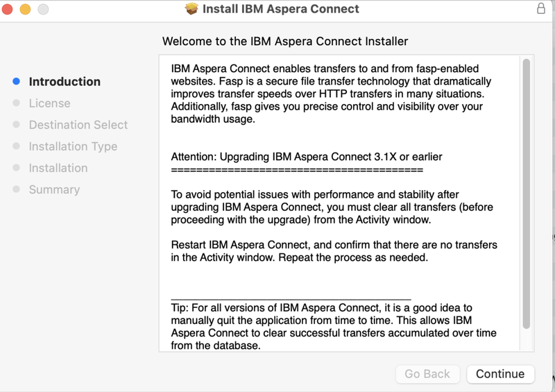Click the bullet beside the Installation step
The height and width of the screenshot is (392, 555).
(x=17, y=168)
